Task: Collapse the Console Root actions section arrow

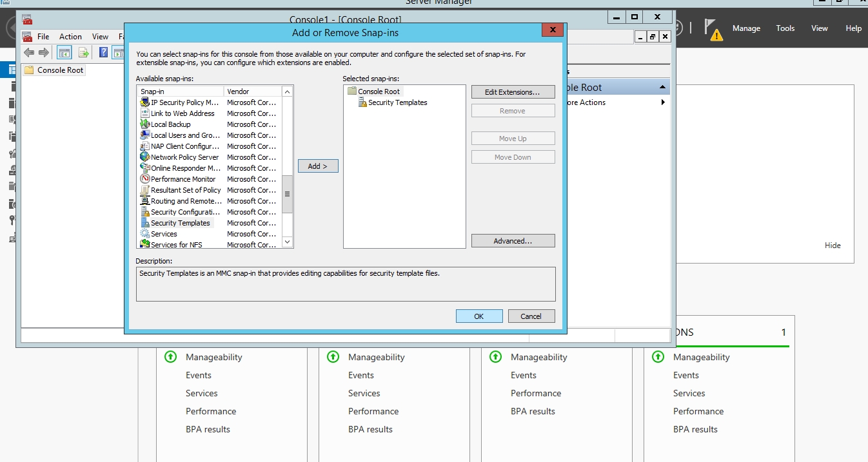Action: (x=662, y=88)
